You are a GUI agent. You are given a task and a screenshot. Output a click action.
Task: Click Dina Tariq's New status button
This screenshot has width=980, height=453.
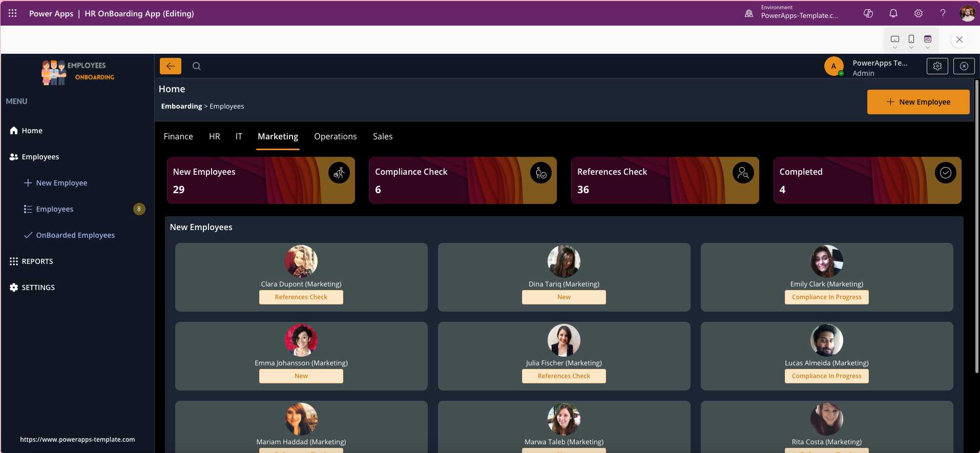[x=564, y=297]
